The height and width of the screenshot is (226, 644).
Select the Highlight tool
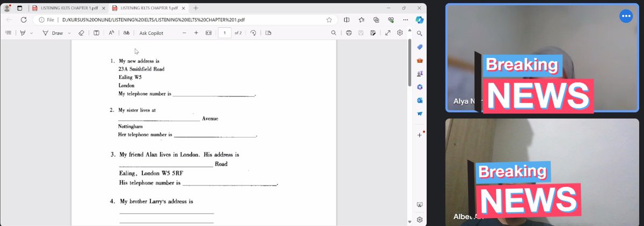(23, 33)
